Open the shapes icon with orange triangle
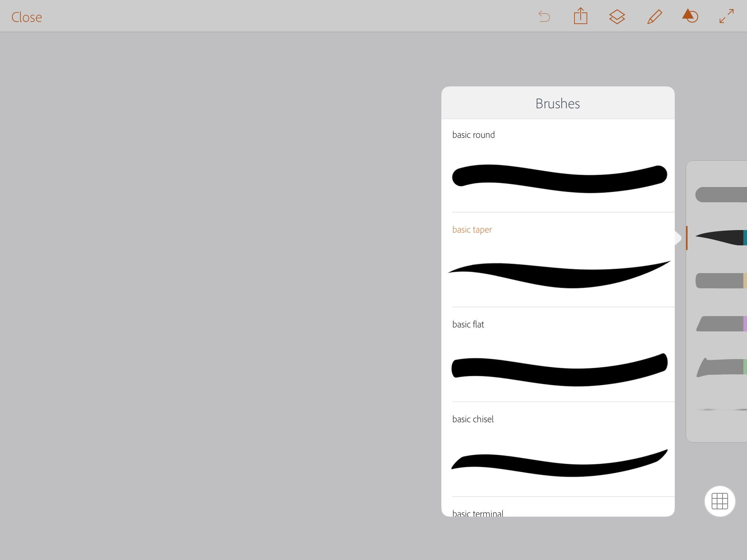747x560 pixels. pyautogui.click(x=690, y=16)
